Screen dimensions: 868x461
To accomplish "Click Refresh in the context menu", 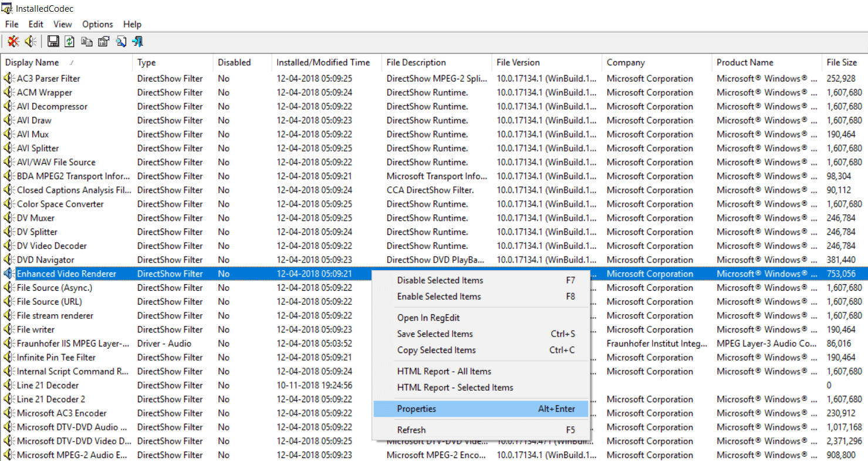I will [x=411, y=430].
